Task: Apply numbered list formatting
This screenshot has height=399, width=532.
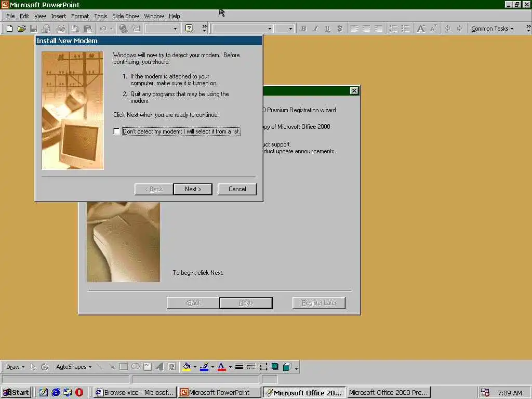Action: 393,29
